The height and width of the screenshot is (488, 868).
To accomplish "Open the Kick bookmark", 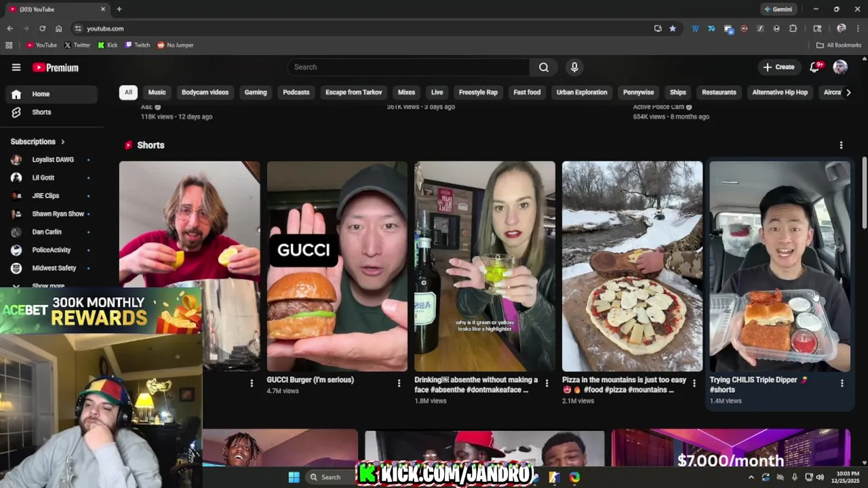I will (x=107, y=45).
